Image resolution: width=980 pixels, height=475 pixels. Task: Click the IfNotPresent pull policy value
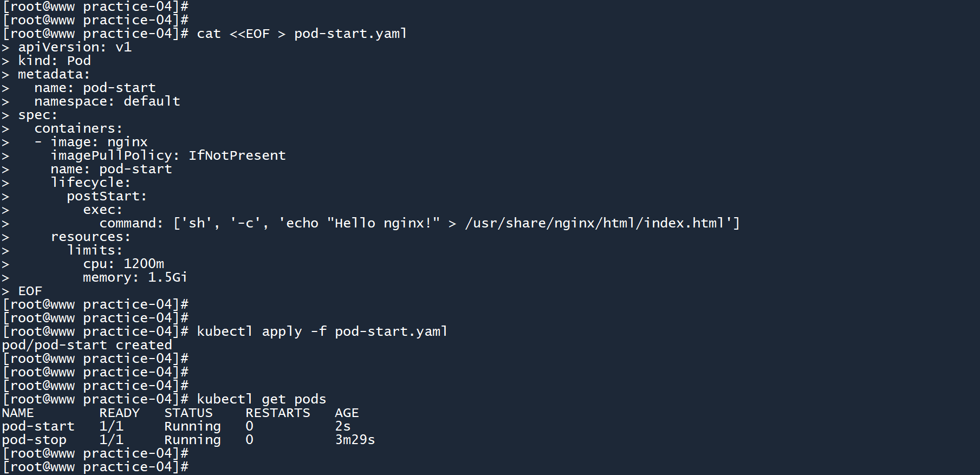click(237, 155)
